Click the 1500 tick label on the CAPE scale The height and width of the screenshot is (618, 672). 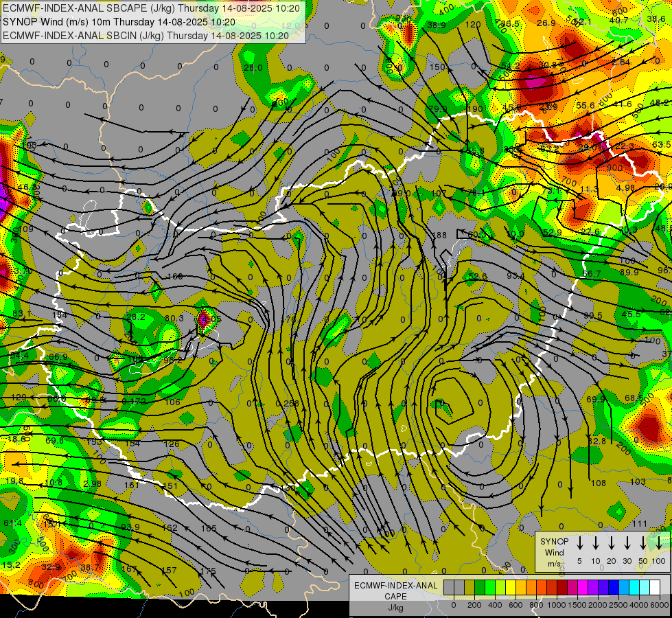(577, 605)
